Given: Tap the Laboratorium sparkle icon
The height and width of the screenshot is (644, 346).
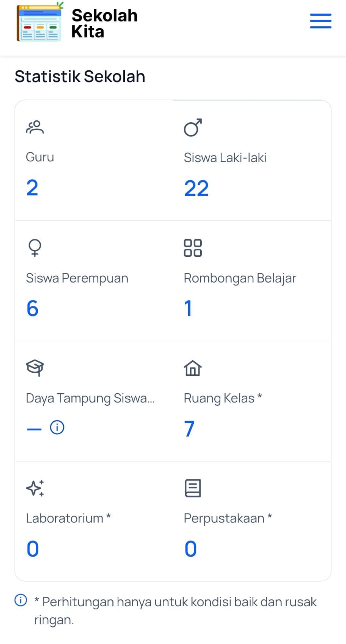Looking at the screenshot, I should click(x=35, y=488).
